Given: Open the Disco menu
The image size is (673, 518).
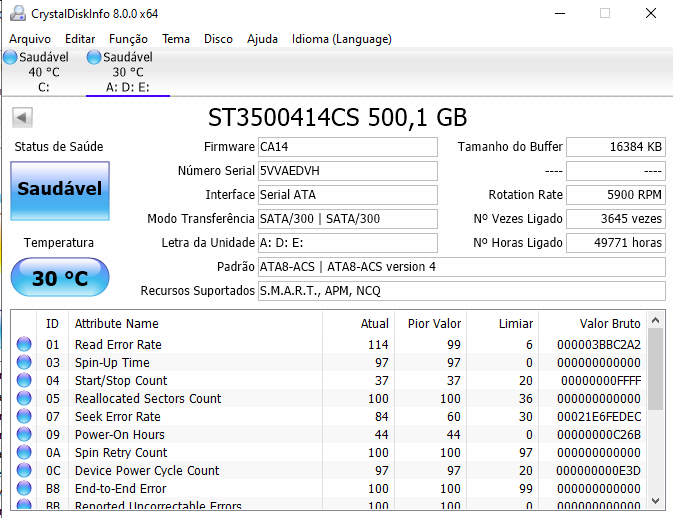Looking at the screenshot, I should 218,39.
